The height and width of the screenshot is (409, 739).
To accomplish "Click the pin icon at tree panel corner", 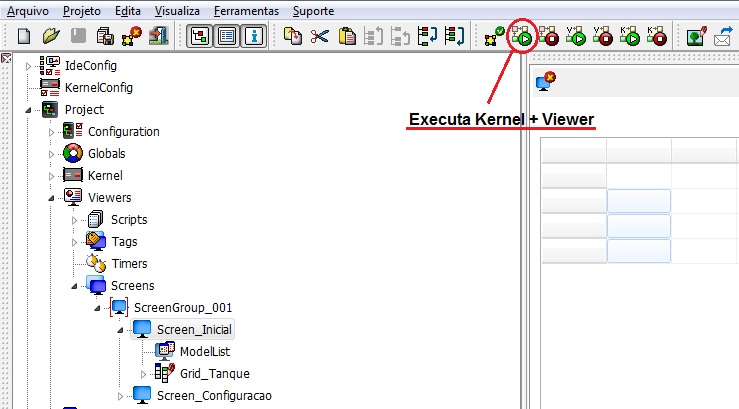I will click(6, 58).
